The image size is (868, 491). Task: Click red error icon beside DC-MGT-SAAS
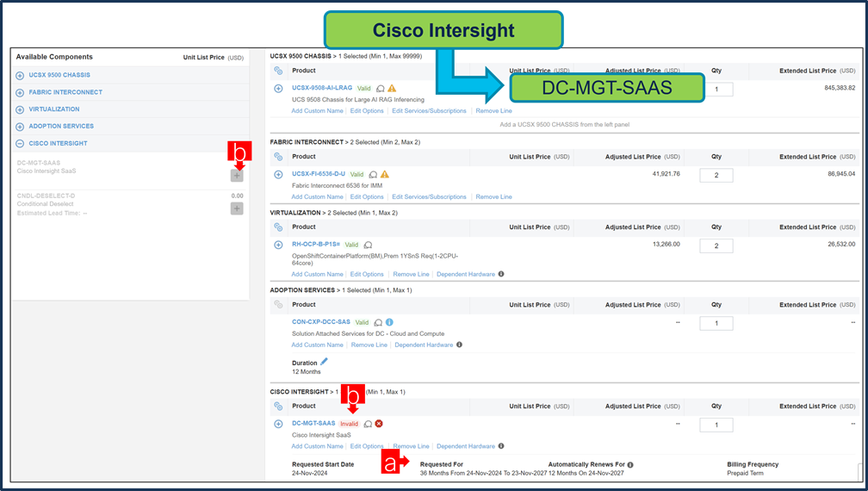379,424
